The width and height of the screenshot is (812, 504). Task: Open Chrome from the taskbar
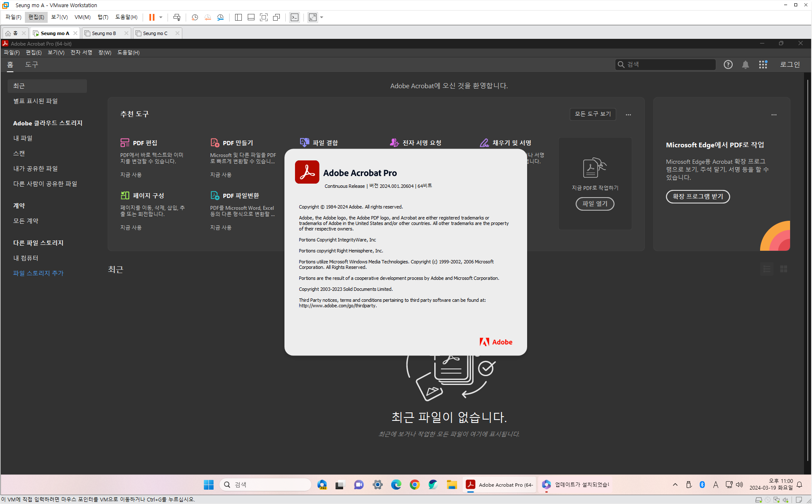414,485
